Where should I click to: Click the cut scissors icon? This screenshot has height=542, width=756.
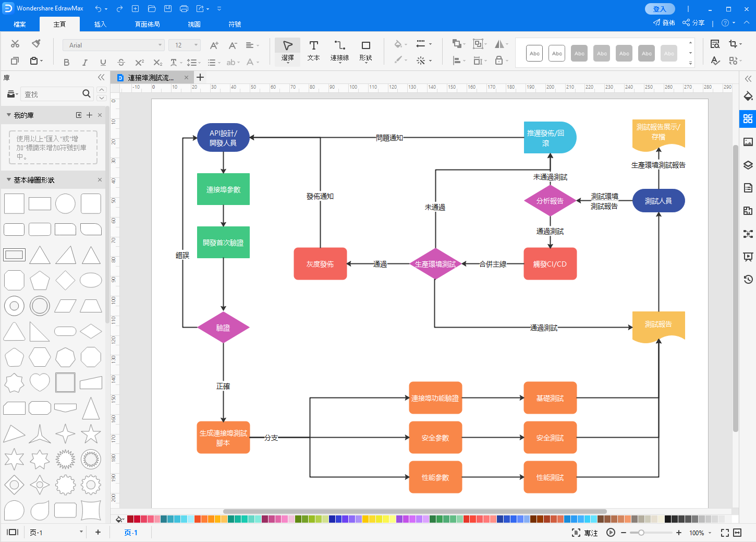tap(15, 44)
